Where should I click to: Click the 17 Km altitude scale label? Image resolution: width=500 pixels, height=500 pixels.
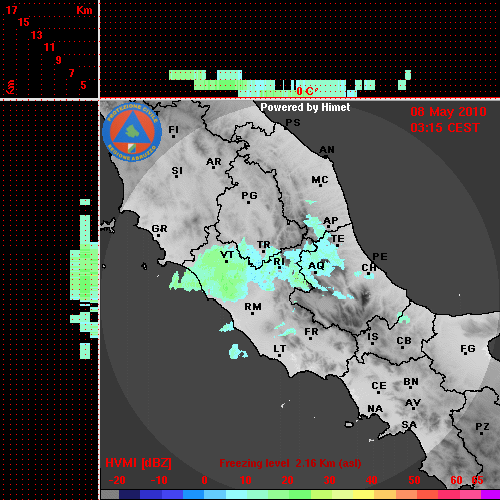click(12, 10)
